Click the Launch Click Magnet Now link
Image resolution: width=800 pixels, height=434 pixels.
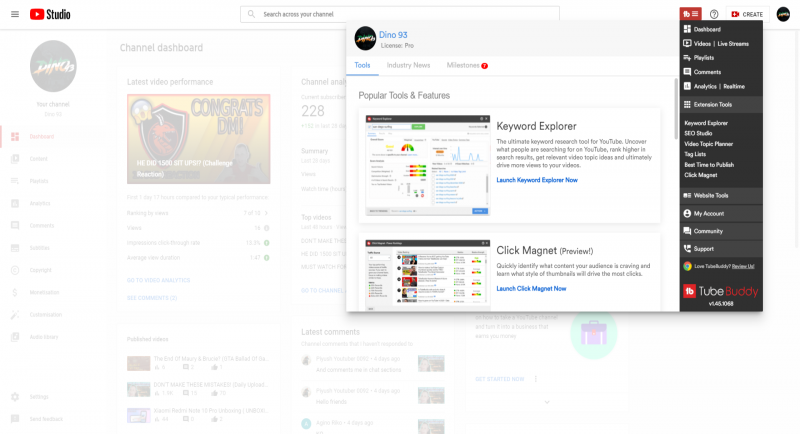tap(531, 288)
